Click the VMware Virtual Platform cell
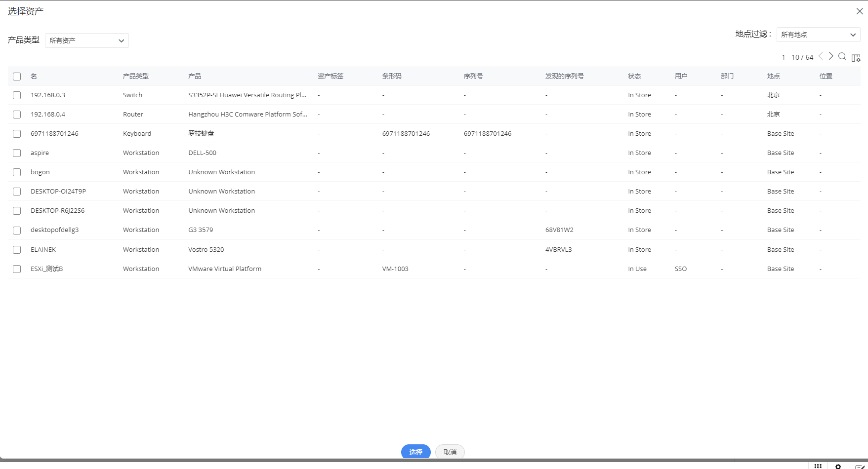This screenshot has height=469, width=868. 225,269
